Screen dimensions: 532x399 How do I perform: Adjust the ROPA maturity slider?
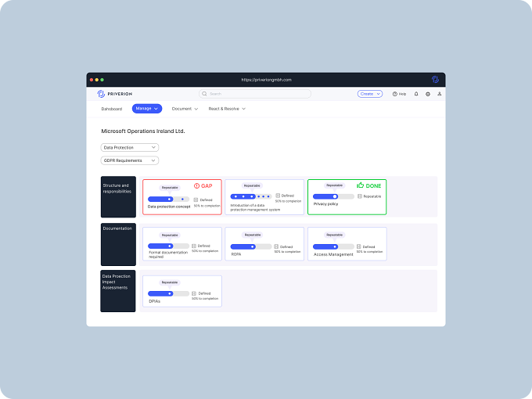point(251,246)
